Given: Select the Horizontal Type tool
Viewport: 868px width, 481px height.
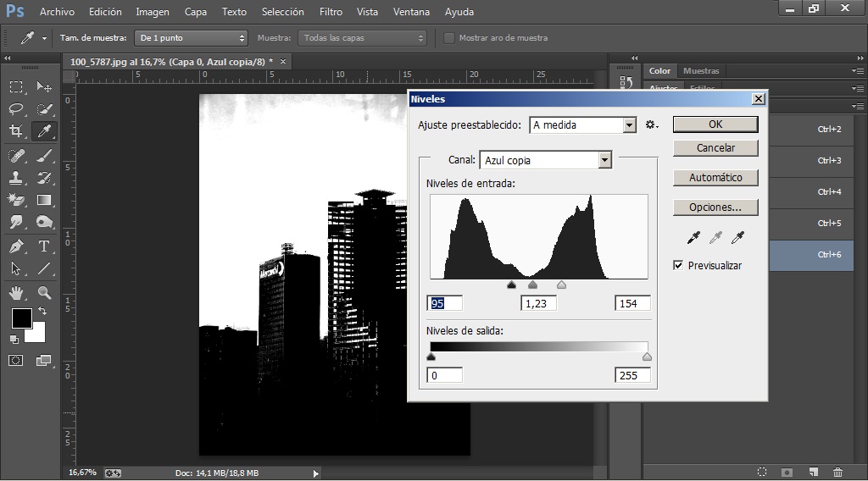Looking at the screenshot, I should click(x=44, y=246).
